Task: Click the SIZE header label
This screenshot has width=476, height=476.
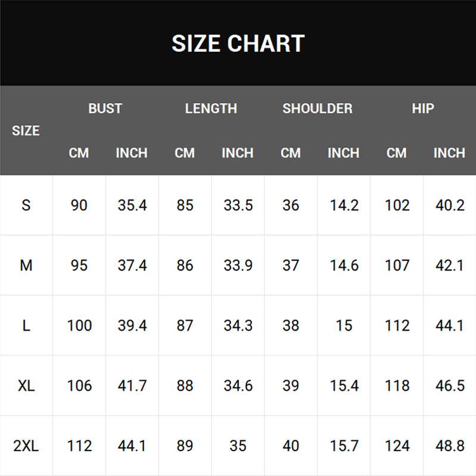Action: point(26,130)
